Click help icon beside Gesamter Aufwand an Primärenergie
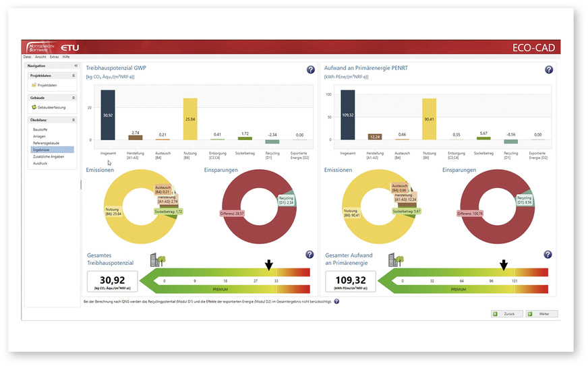The width and height of the screenshot is (588, 366). tap(548, 254)
